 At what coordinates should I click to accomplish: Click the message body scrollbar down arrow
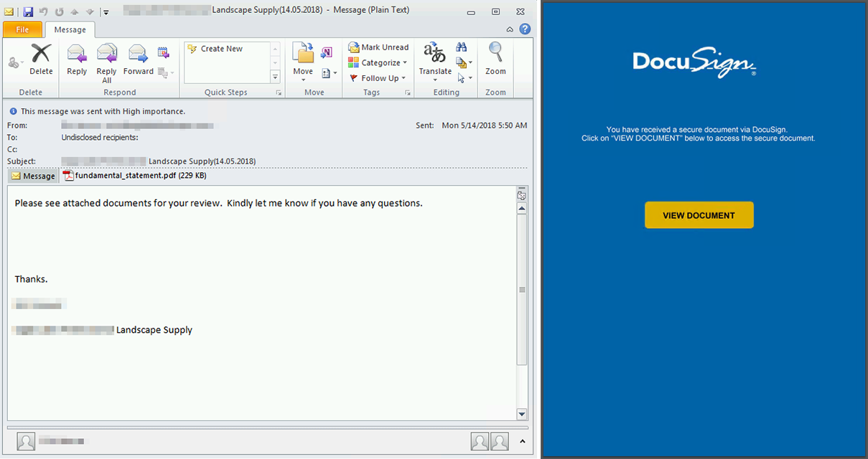click(521, 414)
